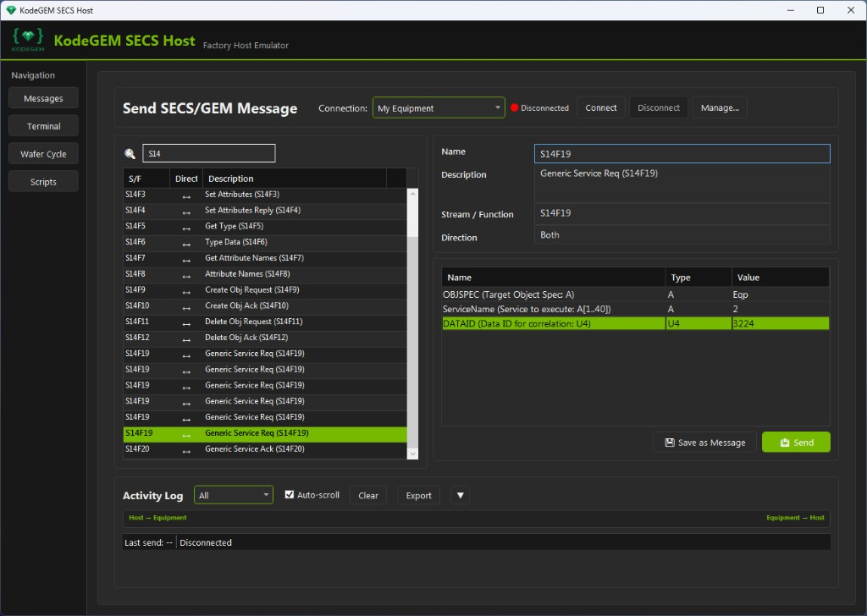
Task: Click the S/F column header
Action: click(x=146, y=179)
